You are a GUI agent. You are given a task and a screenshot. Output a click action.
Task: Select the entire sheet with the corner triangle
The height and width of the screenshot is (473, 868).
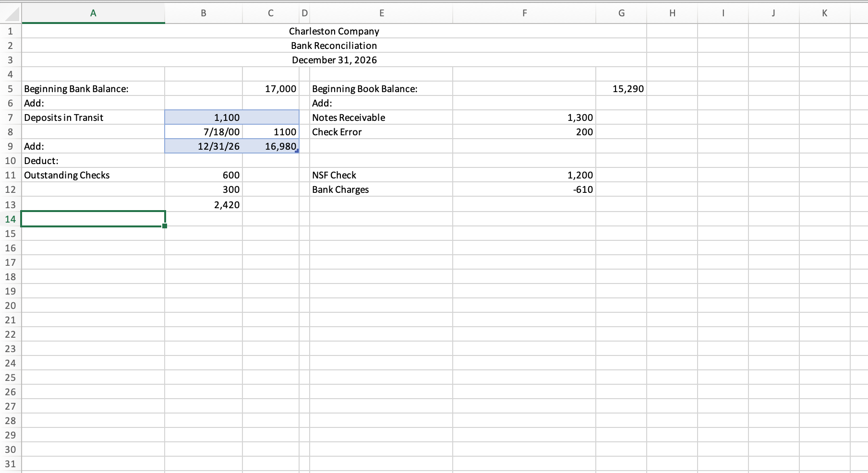(11, 13)
